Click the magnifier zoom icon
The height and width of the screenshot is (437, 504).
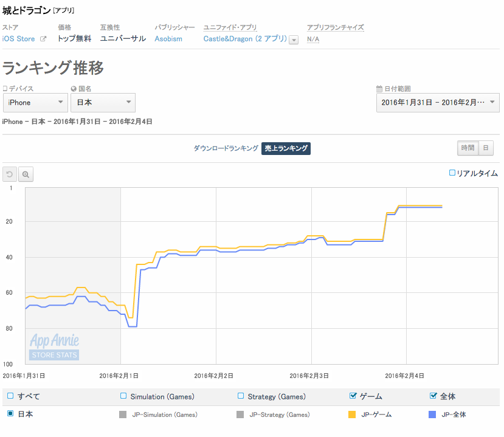pos(26,174)
